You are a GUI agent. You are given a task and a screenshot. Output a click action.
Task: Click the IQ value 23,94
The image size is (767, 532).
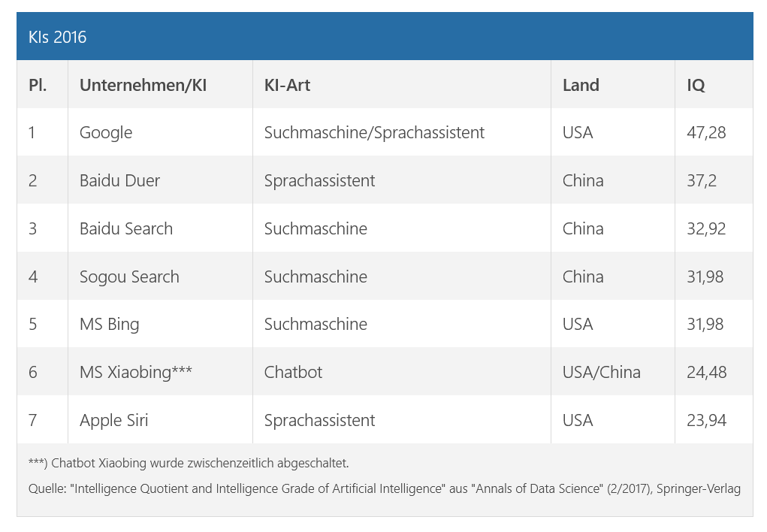706,420
